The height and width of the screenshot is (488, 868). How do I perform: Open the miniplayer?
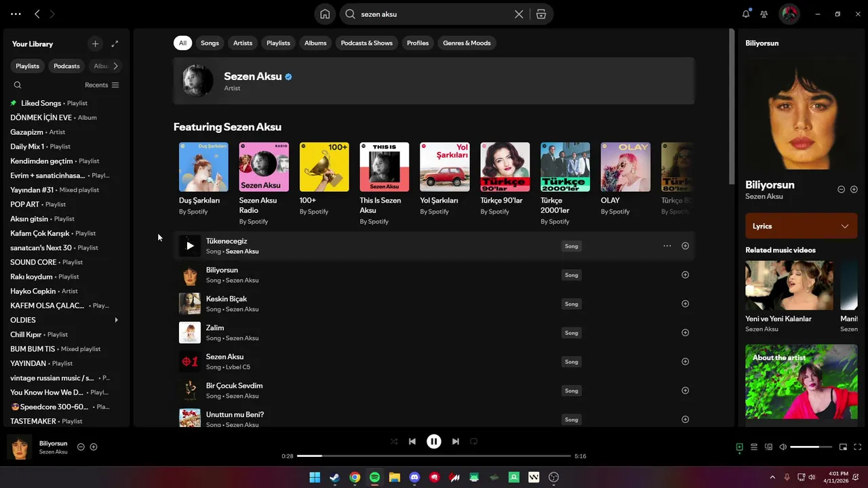[843, 447]
